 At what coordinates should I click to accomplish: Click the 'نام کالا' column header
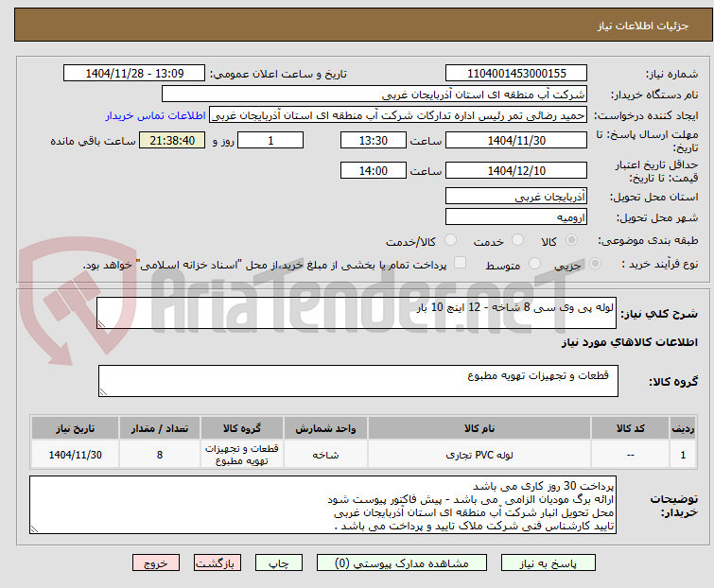point(479,428)
